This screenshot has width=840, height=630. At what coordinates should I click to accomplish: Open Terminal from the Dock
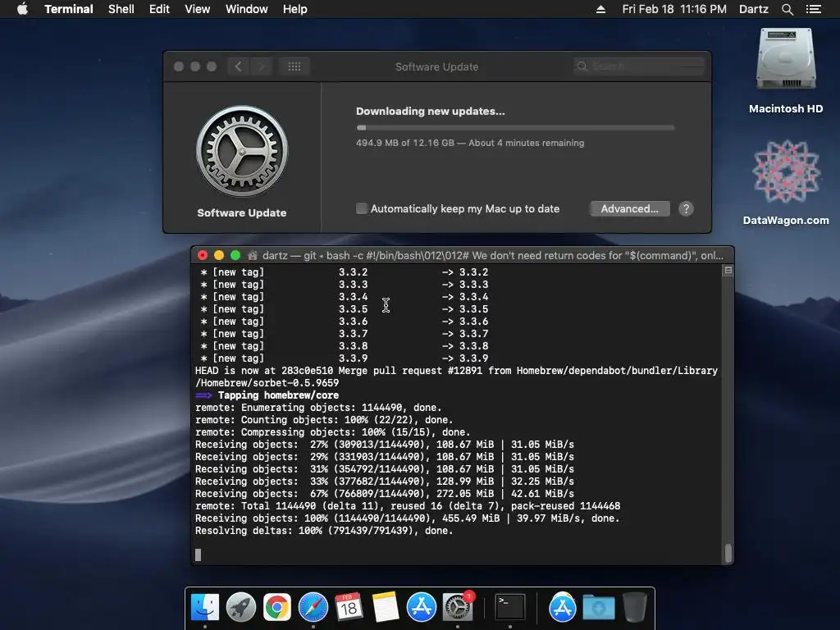[x=509, y=608]
